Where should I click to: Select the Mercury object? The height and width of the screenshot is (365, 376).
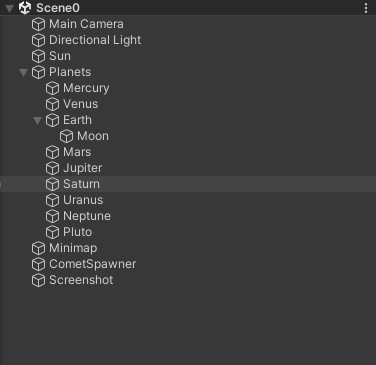[86, 88]
